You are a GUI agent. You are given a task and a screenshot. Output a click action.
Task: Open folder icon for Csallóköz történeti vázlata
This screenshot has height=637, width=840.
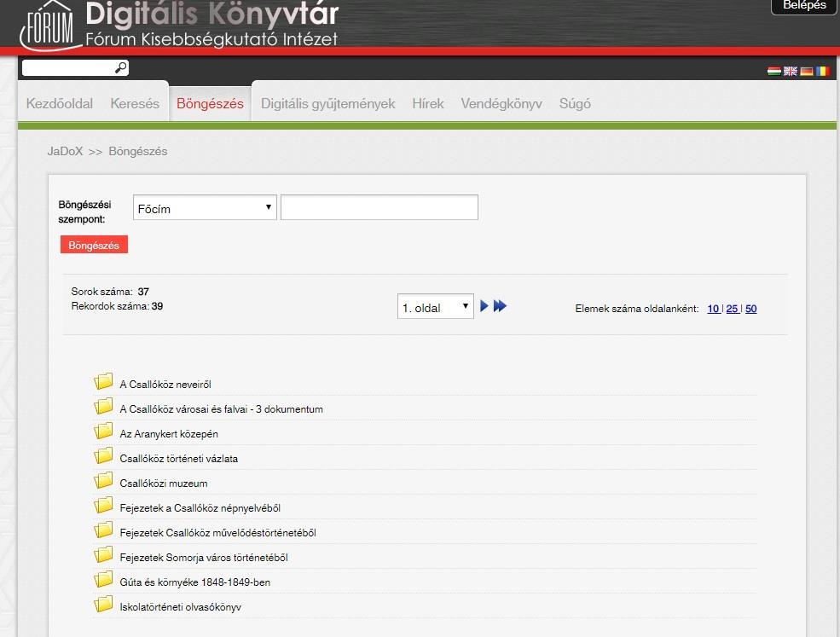[x=103, y=456]
